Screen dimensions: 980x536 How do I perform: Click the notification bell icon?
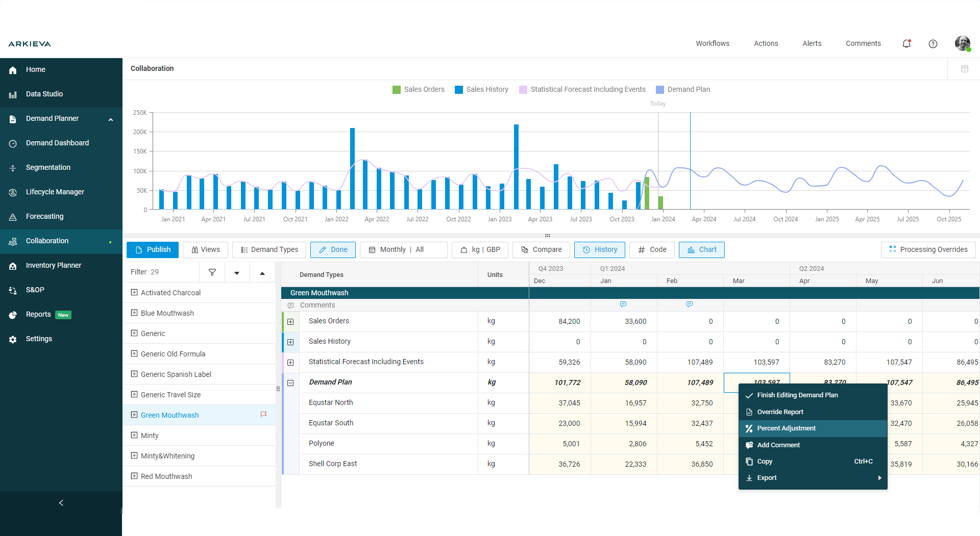coord(906,44)
